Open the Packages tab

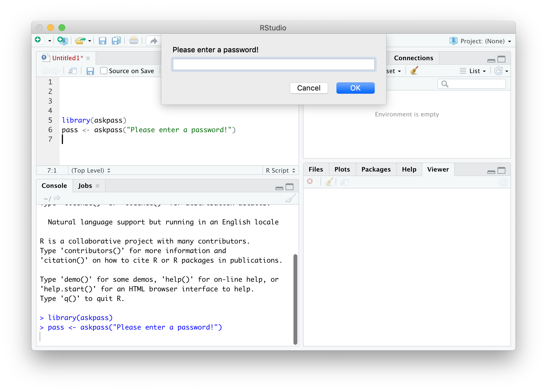pos(376,169)
